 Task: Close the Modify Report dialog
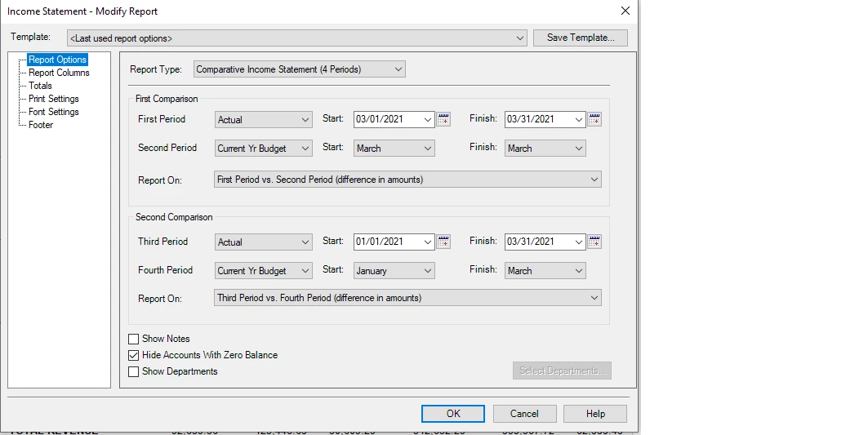pyautogui.click(x=625, y=11)
